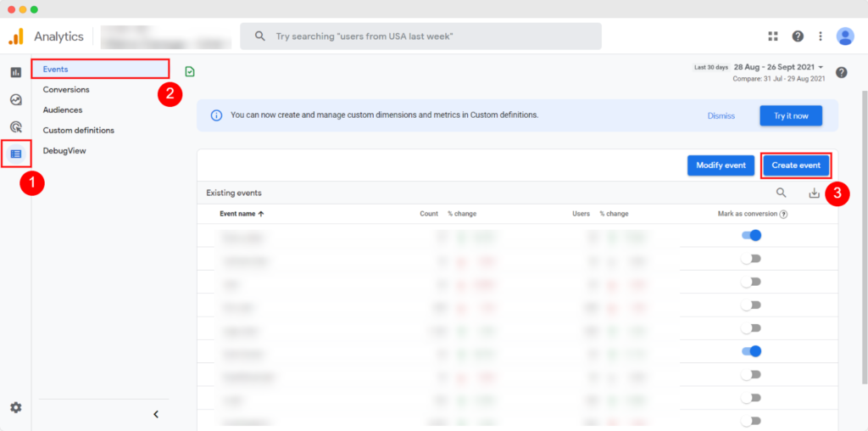Image resolution: width=868 pixels, height=431 pixels.
Task: Open the three-dot more options menu
Action: point(821,36)
